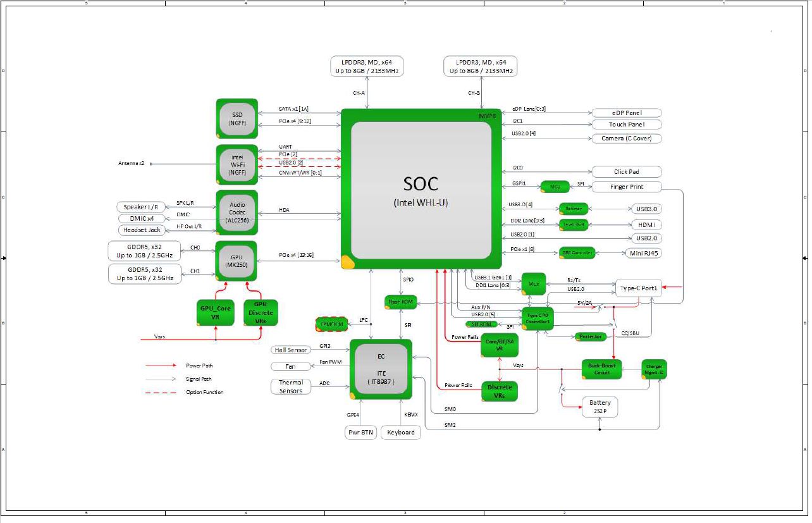The image size is (812, 523).
Task: Select the USB3.1 Gen1 [1] signal label
Action: pos(493,278)
